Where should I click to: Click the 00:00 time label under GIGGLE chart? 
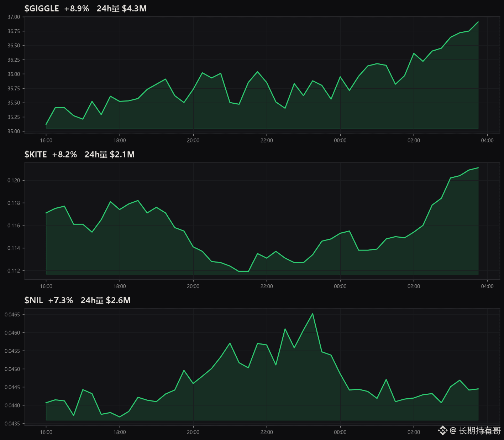[x=340, y=140]
